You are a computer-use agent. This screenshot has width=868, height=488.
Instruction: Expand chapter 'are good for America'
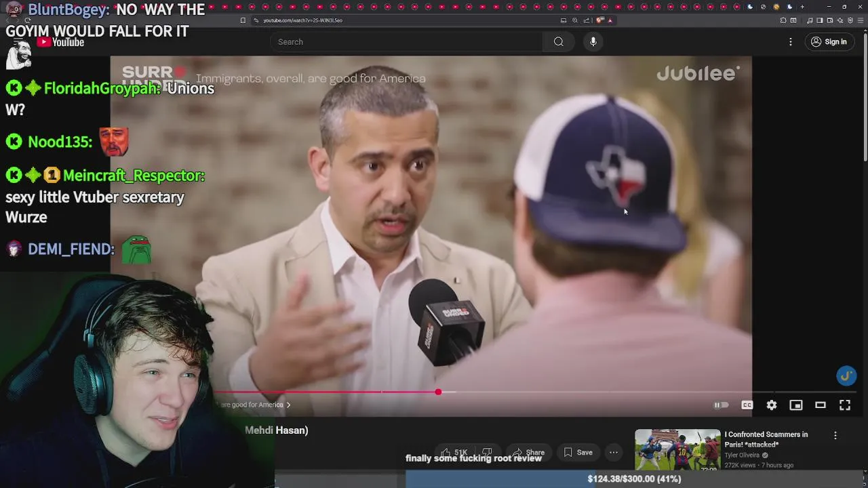coord(257,405)
